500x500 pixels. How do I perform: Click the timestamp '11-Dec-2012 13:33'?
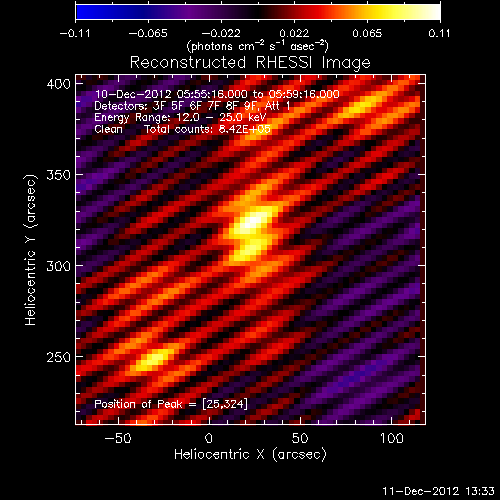pyautogui.click(x=438, y=491)
